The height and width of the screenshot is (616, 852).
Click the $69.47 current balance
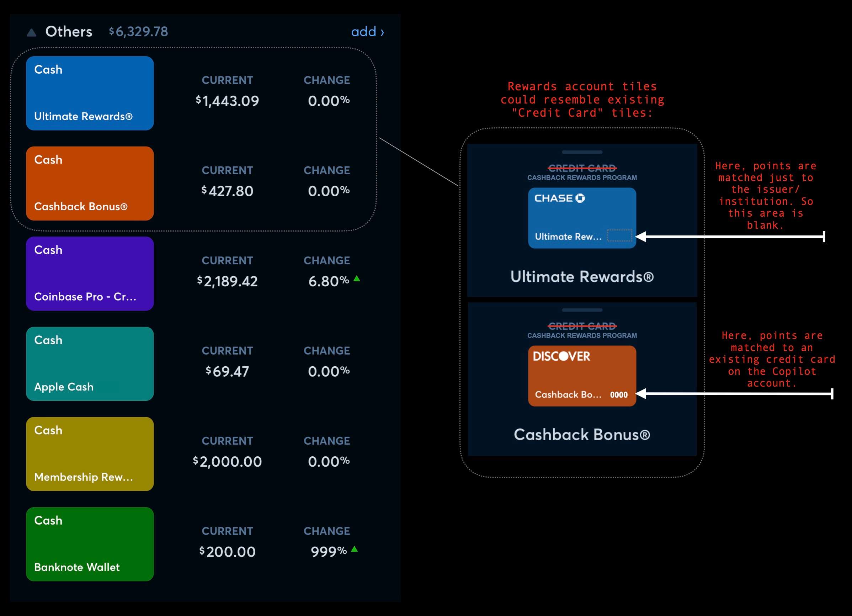[x=227, y=371]
